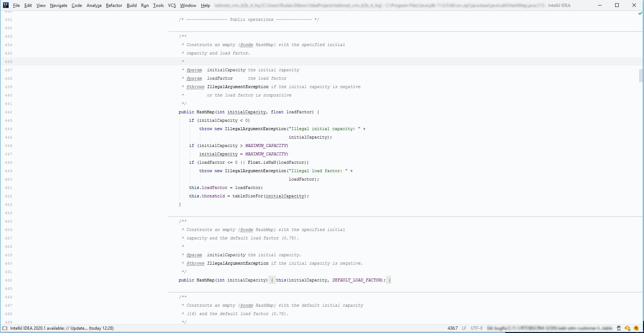
Task: Minimize the IntelliJ IDEA window
Action: (600, 5)
